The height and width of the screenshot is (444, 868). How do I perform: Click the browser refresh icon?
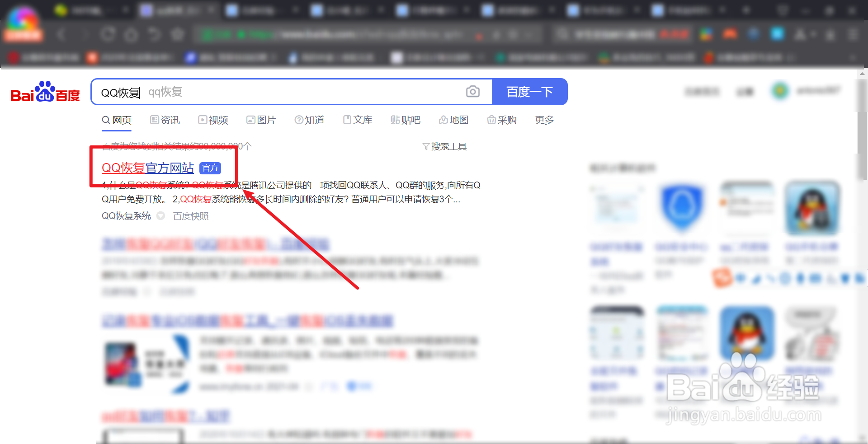point(108,34)
